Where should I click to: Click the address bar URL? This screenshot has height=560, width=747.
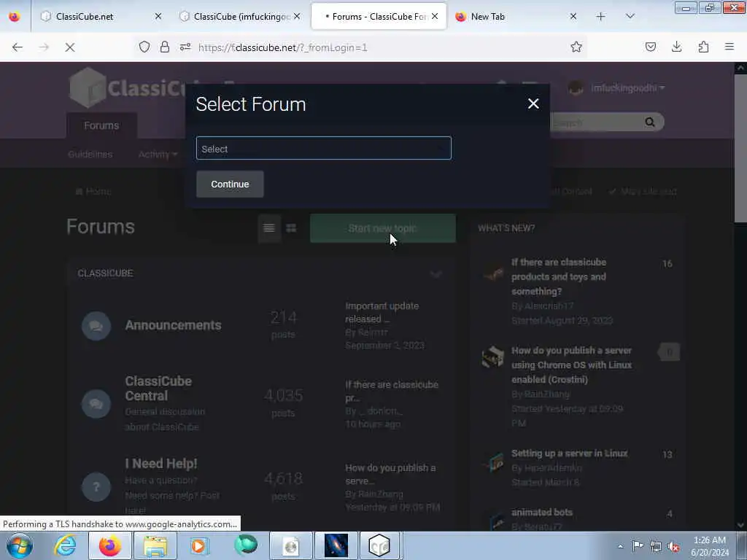pyautogui.click(x=282, y=47)
